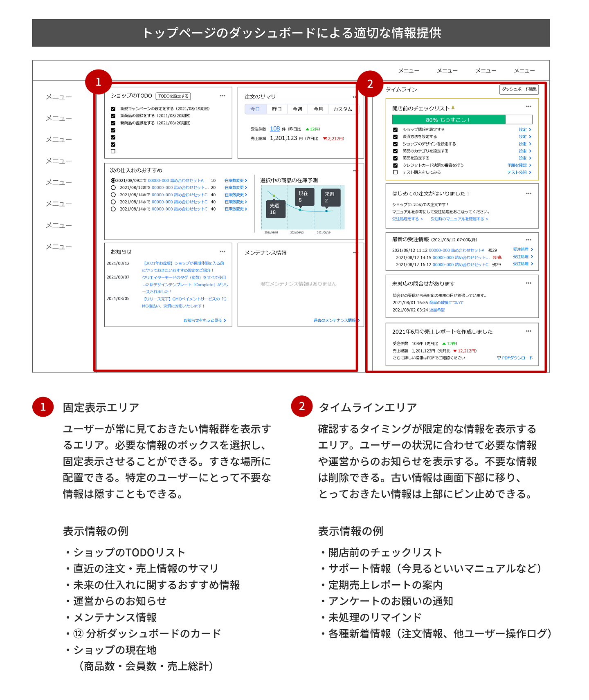Open the メンテナンス情報 card options dots
Image resolution: width=589 pixels, height=700 pixels.
click(x=355, y=253)
